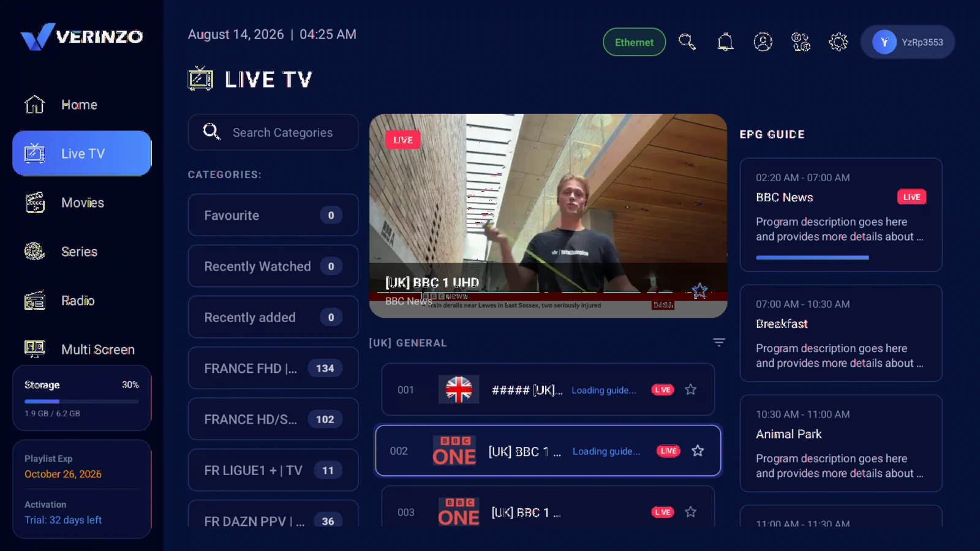
Task: Select the Recently Watched category
Action: 273,266
